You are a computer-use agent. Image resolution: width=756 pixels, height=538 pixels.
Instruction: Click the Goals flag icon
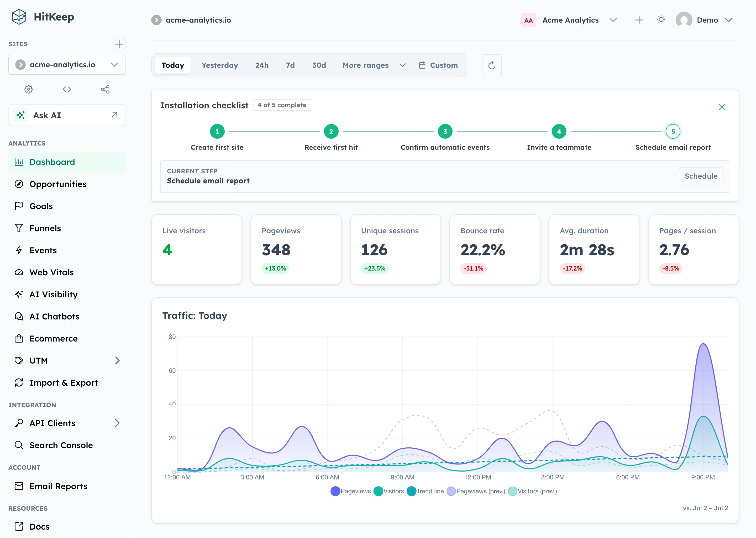tap(19, 206)
